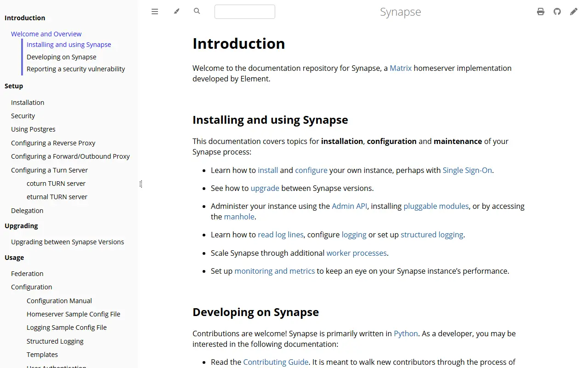Click the search input field
588x368 pixels.
(x=245, y=11)
